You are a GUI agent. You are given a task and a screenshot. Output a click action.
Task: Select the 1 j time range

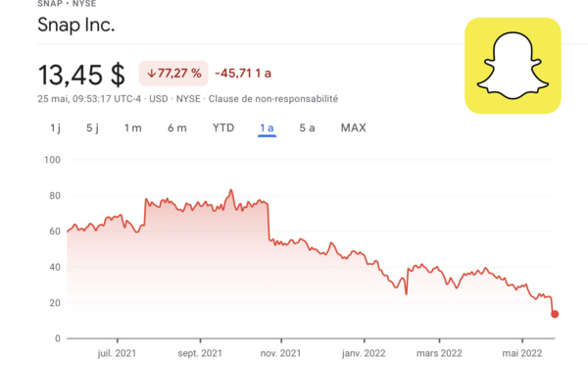tap(56, 129)
